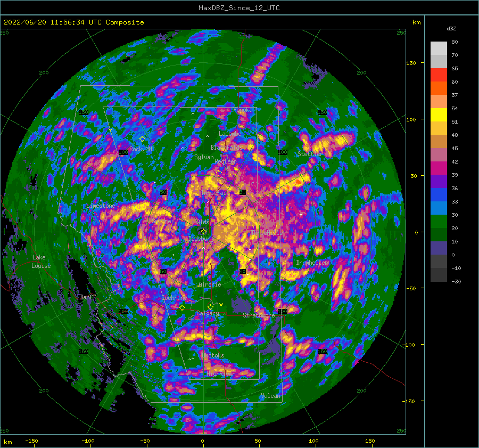
Task: Click the Banff label
Action: coord(88,297)
